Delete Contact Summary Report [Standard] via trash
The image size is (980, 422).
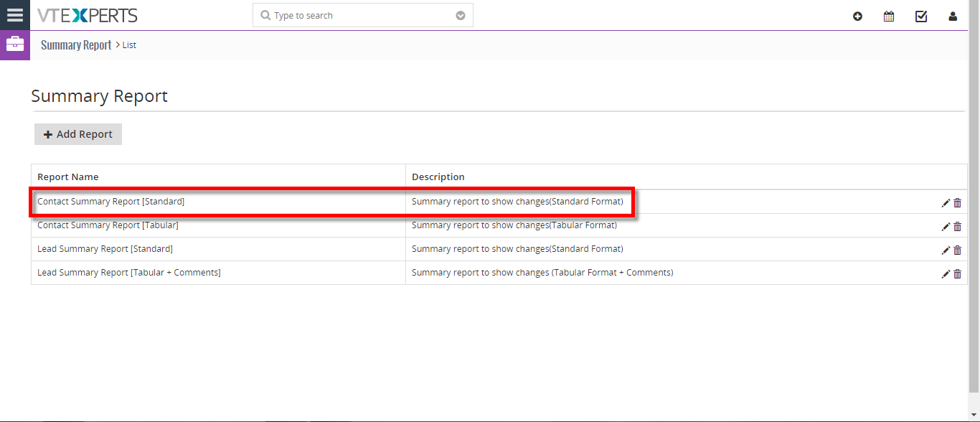coord(957,203)
